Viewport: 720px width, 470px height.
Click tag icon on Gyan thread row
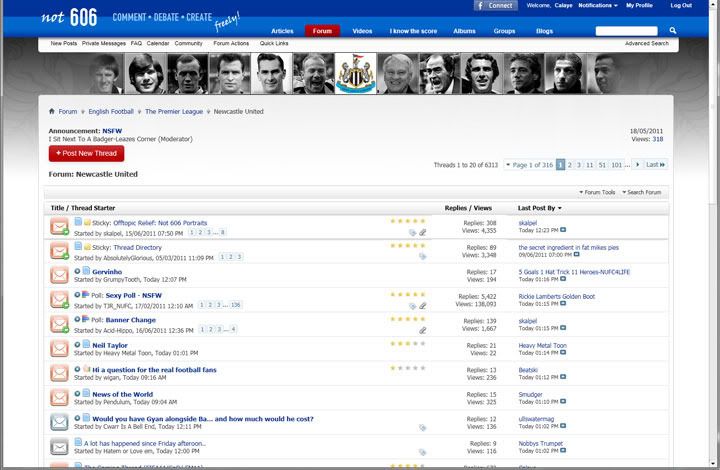(x=422, y=428)
